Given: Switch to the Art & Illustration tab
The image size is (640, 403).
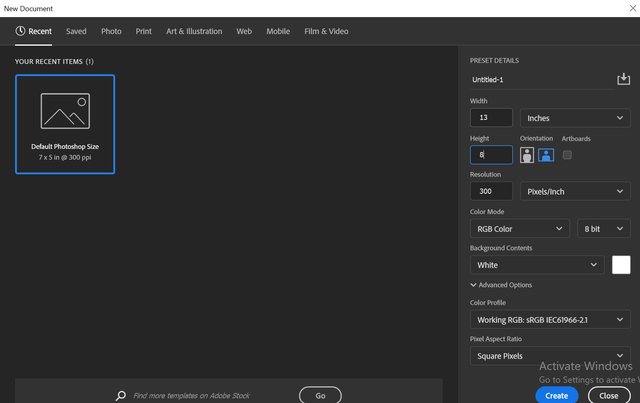Looking at the screenshot, I should (194, 31).
